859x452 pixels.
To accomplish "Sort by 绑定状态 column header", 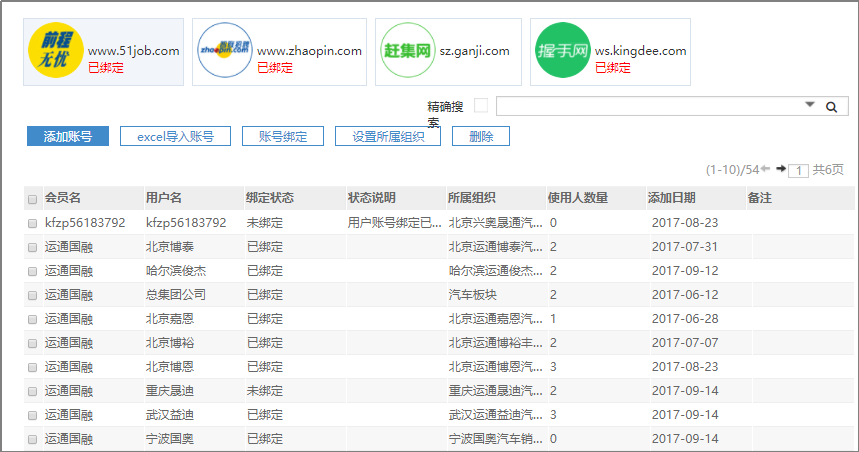I will 270,198.
